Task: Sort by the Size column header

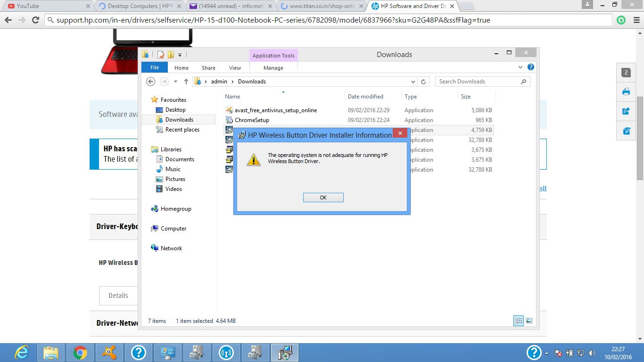Action: coord(466,97)
